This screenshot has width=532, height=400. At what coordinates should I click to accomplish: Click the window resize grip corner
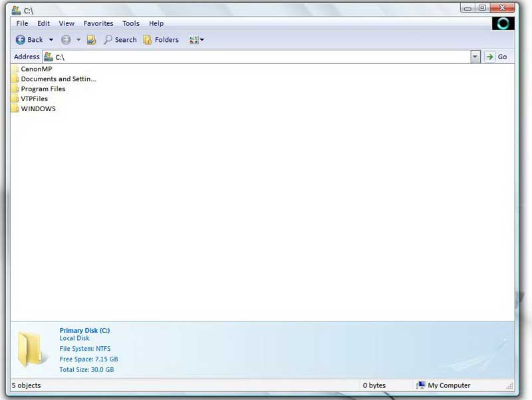(x=509, y=385)
